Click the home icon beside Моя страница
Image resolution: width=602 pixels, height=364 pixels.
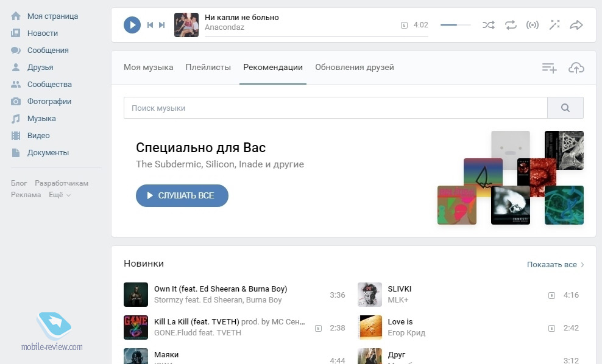tap(16, 16)
